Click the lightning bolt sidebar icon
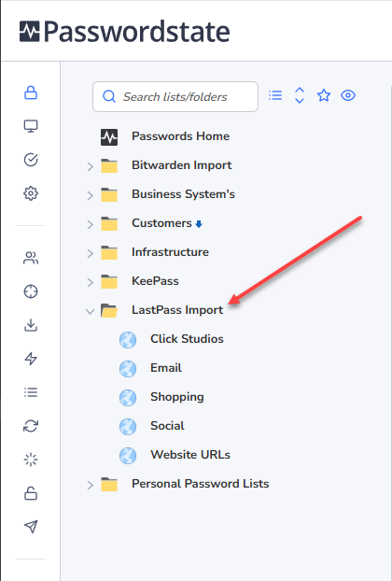 click(31, 359)
